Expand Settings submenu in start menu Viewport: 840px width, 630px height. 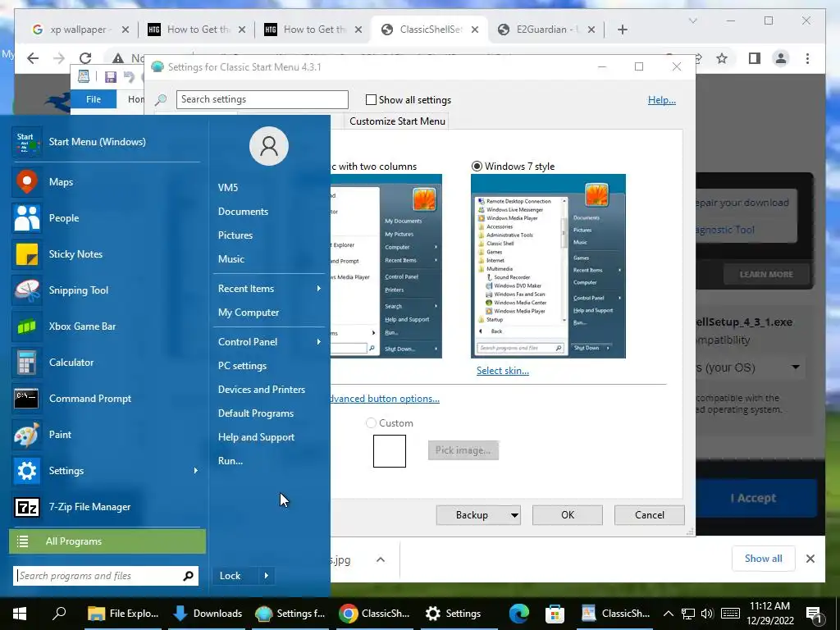click(195, 471)
